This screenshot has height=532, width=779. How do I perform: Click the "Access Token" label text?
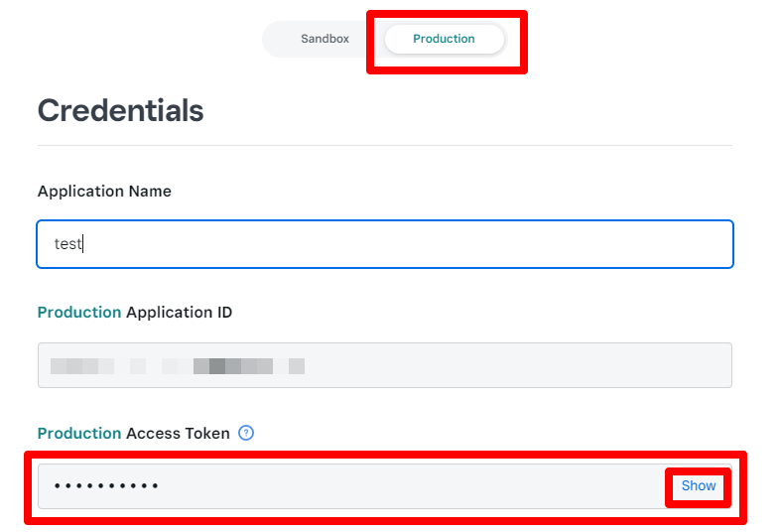(178, 434)
